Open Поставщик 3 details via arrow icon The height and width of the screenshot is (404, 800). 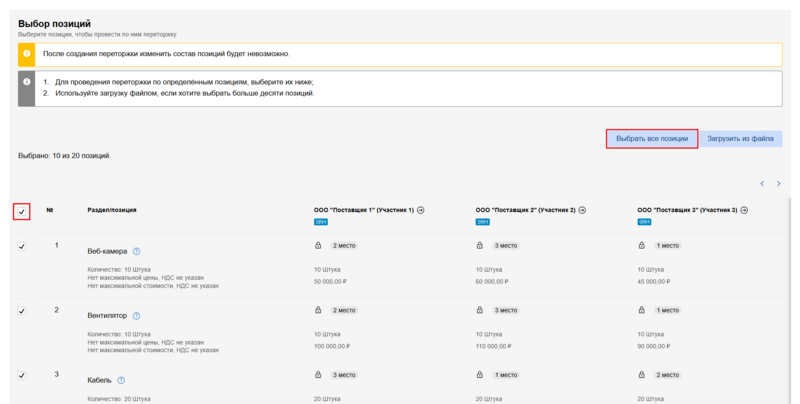tap(745, 210)
